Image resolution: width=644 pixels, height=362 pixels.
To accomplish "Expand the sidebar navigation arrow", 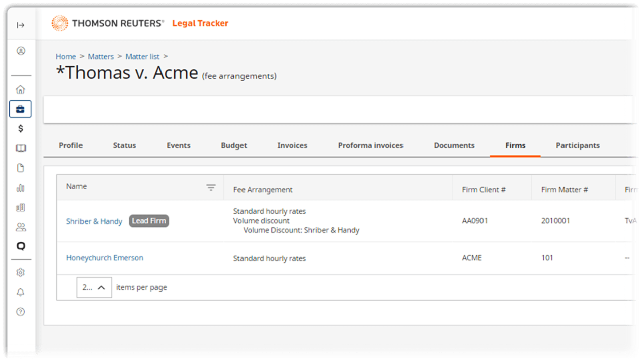I will pos(21,25).
